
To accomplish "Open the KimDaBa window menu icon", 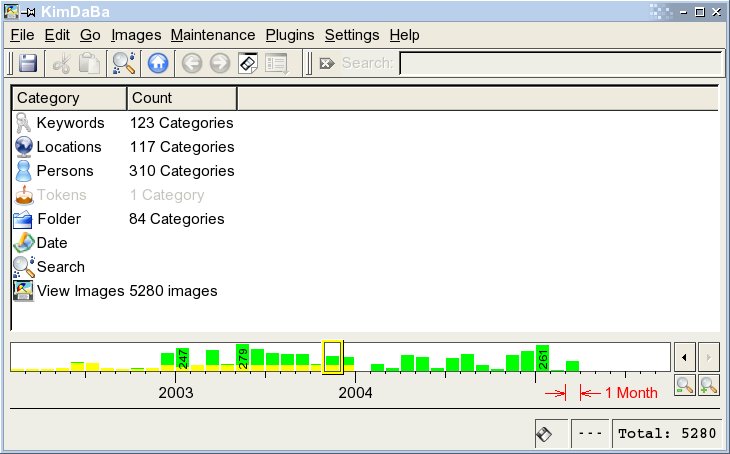I will (x=11, y=11).
